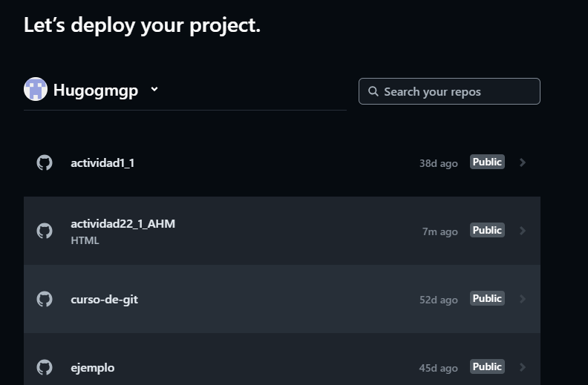Click the Hugogmgp profile avatar
This screenshot has width=588, height=385.
click(x=36, y=90)
